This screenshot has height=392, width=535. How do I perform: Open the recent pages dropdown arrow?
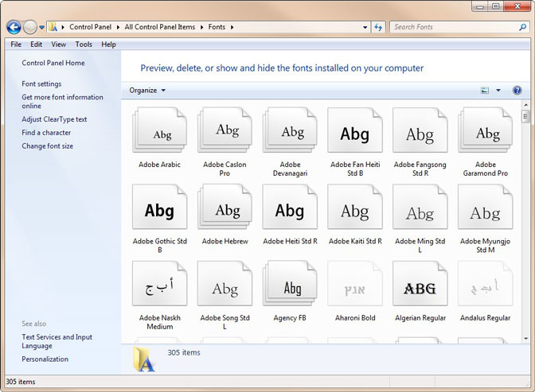41,27
